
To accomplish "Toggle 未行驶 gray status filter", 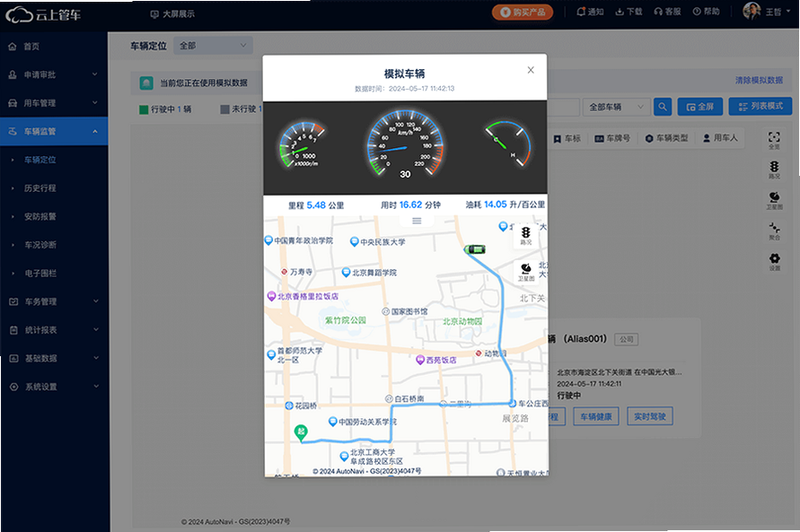I will coord(241,109).
